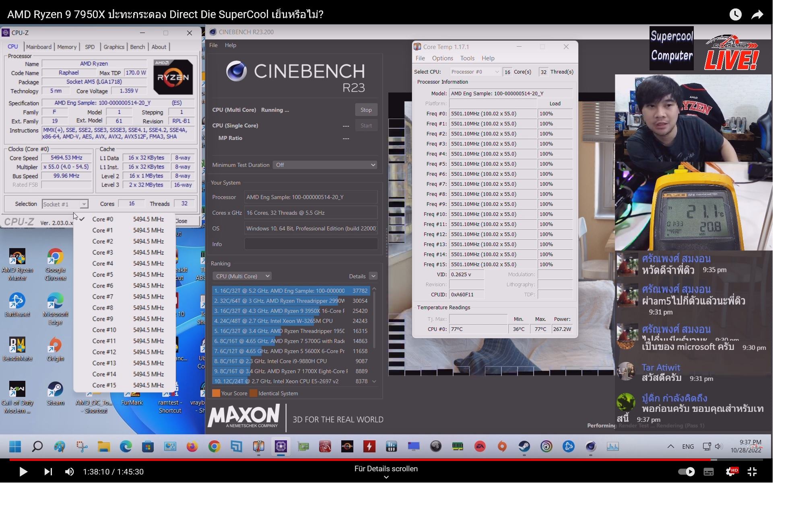Open the Minimum Test Duration dropdown
Image resolution: width=794 pixels, height=532 pixels.
pos(325,165)
